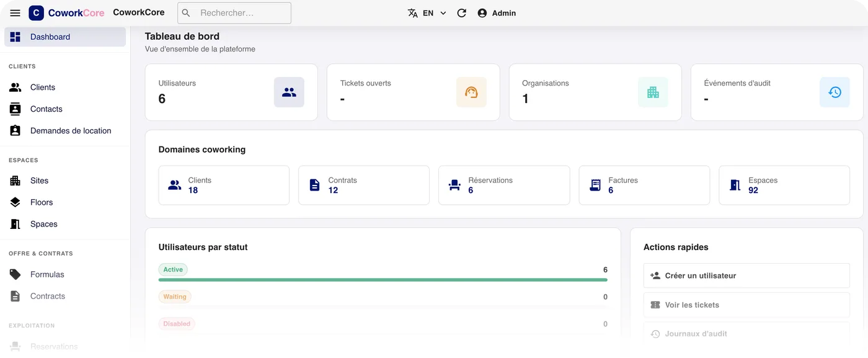Open the Clients 18 domain tile
The width and height of the screenshot is (868, 358).
(224, 185)
